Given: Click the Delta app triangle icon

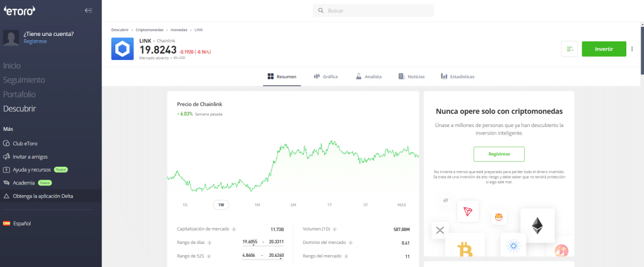Looking at the screenshot, I should (6, 196).
